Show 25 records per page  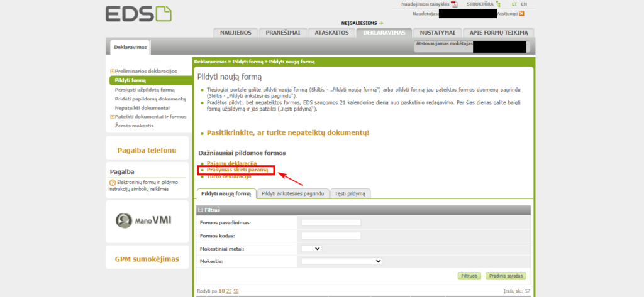click(229, 291)
